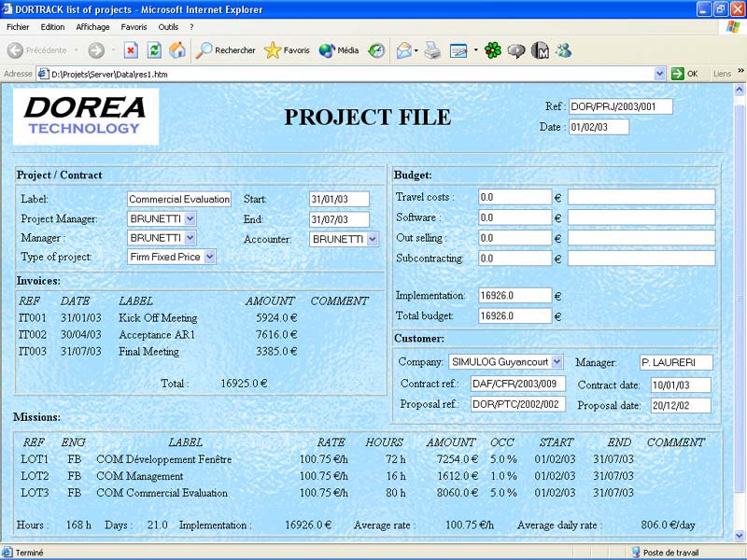Open the ? help menu
Image resolution: width=747 pixels, height=560 pixels.
click(191, 27)
